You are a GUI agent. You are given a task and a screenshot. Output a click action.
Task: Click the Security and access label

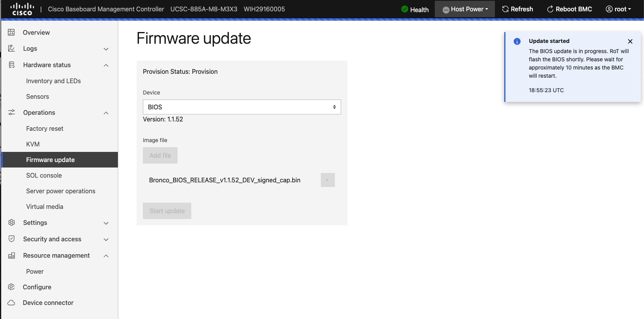pyautogui.click(x=52, y=239)
